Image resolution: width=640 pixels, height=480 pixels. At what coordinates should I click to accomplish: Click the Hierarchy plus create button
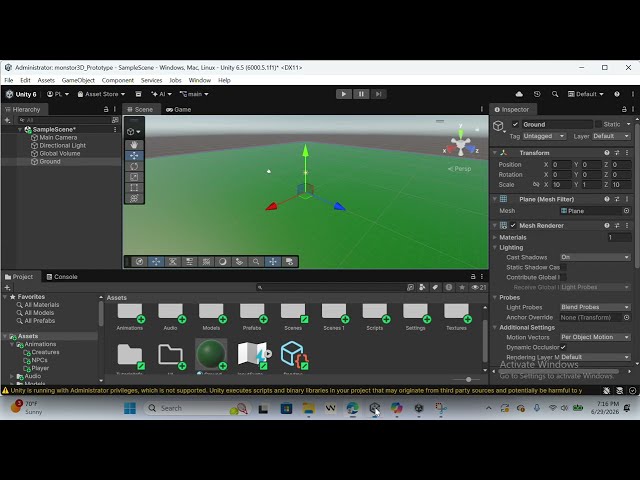tap(7, 120)
